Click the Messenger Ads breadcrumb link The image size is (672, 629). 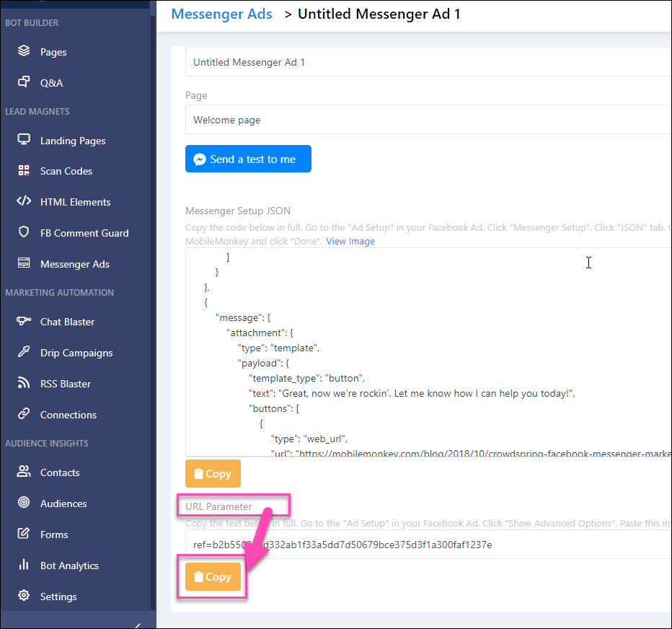[x=221, y=14]
